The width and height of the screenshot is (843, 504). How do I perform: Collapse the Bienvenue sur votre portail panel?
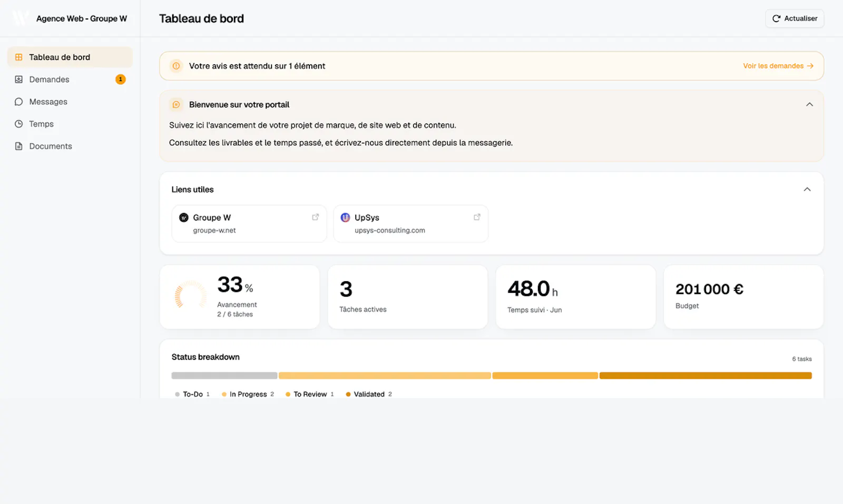click(810, 104)
